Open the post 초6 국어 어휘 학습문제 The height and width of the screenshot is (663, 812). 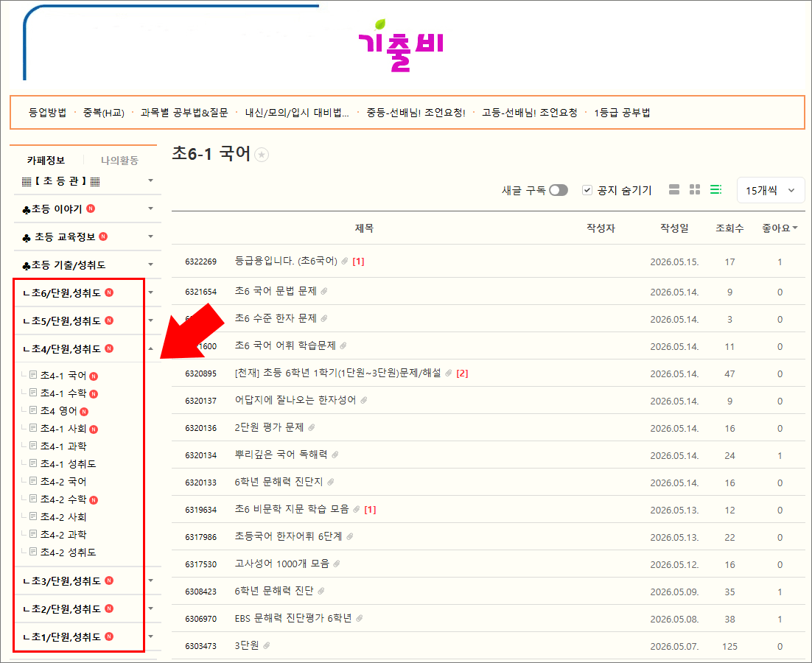(285, 345)
